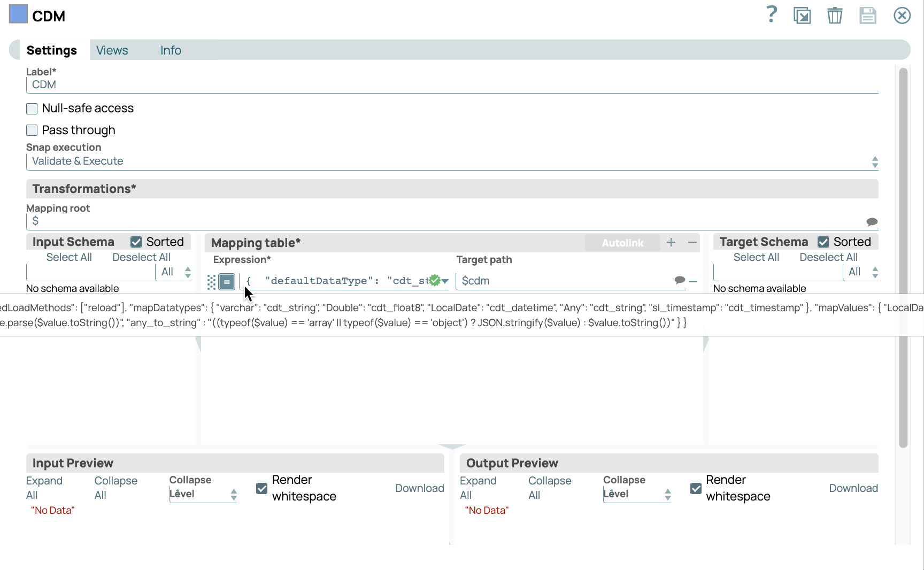Enable Null-safe access checkbox
This screenshot has height=570, width=924.
[x=32, y=109]
